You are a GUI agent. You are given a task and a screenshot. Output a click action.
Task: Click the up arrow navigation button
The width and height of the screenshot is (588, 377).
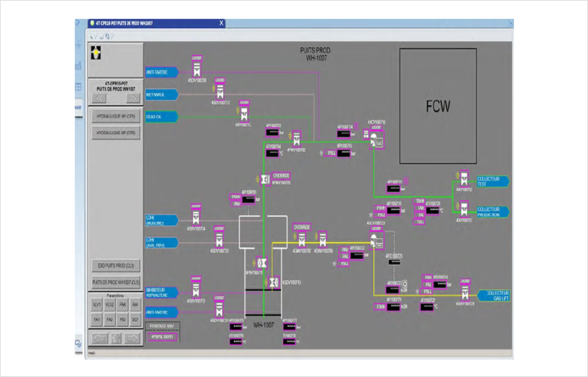coord(116,339)
